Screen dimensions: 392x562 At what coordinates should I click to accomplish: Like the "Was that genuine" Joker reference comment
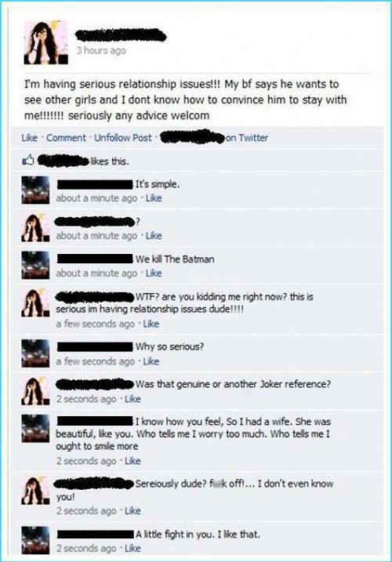pos(132,399)
